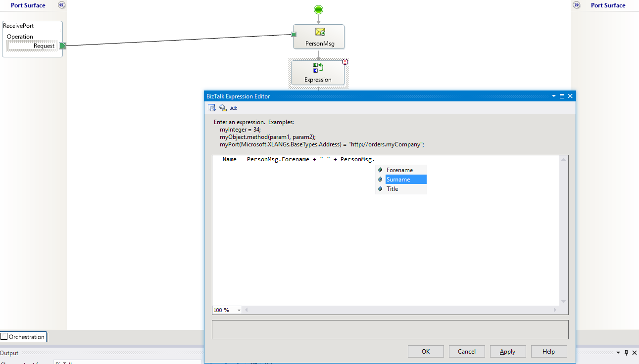The width and height of the screenshot is (639, 364).
Task: Click the expression editor scroll up arrow
Action: [x=563, y=159]
